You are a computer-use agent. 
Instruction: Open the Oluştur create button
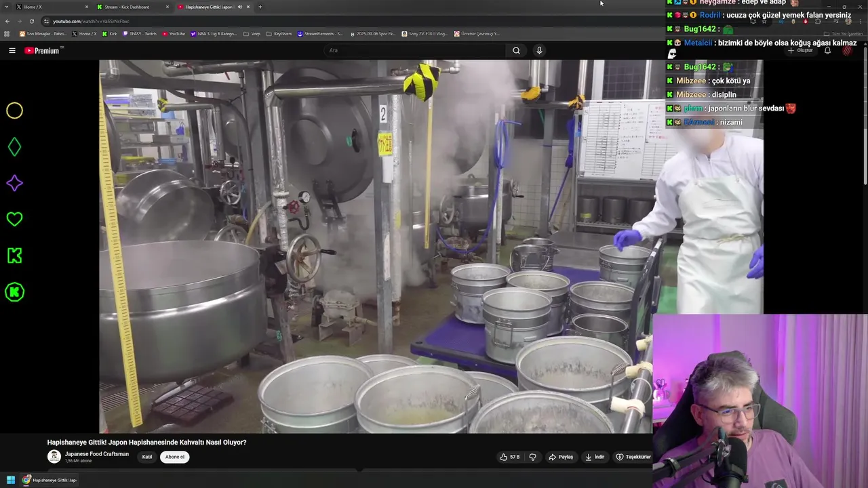(x=802, y=50)
